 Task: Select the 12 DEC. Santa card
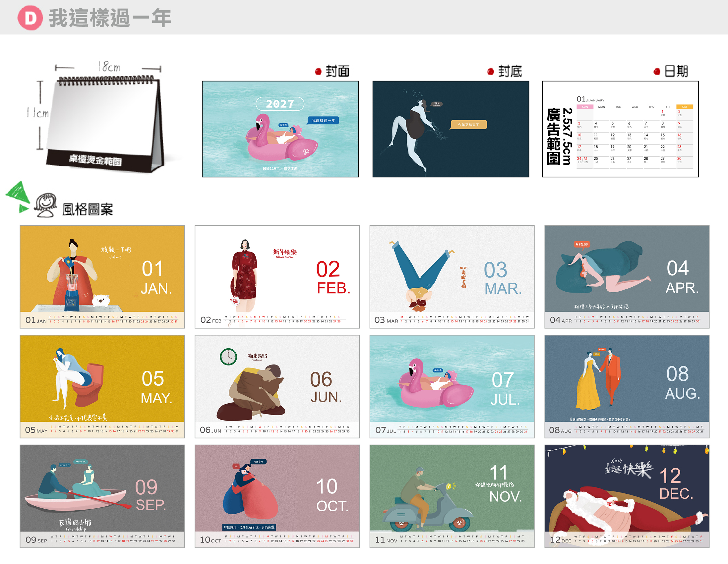click(627, 496)
